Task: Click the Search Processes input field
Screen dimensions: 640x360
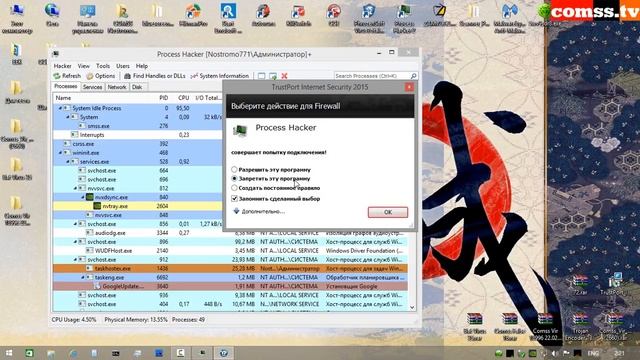Action: [x=371, y=76]
